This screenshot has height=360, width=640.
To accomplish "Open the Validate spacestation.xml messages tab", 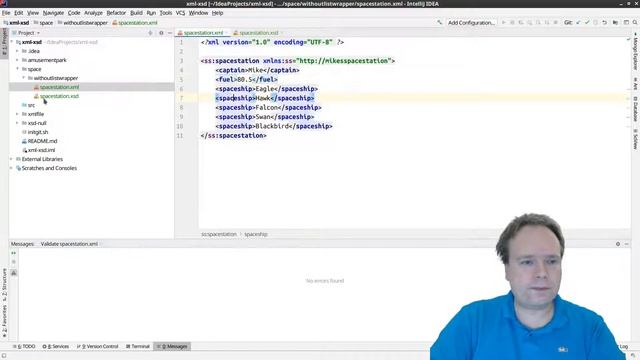I will 69,244.
